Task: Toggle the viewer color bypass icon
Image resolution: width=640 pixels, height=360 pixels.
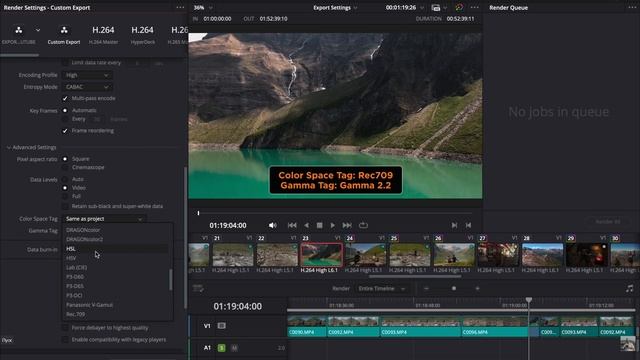Action: [459, 7]
